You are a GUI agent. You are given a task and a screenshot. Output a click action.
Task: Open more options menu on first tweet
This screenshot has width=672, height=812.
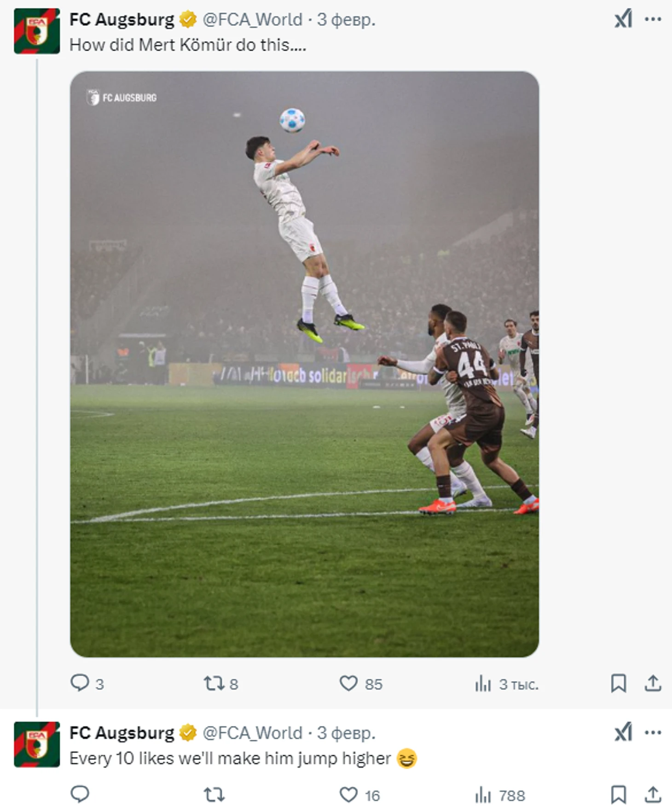pyautogui.click(x=653, y=20)
